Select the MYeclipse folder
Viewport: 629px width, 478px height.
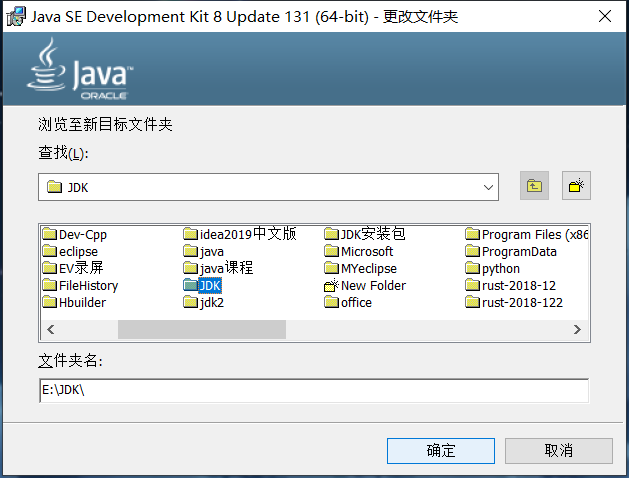[361, 269]
